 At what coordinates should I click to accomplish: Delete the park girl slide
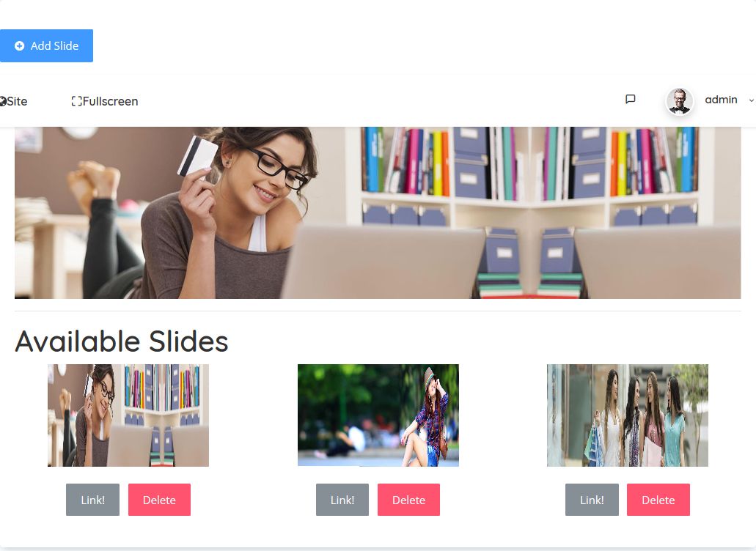coord(408,500)
